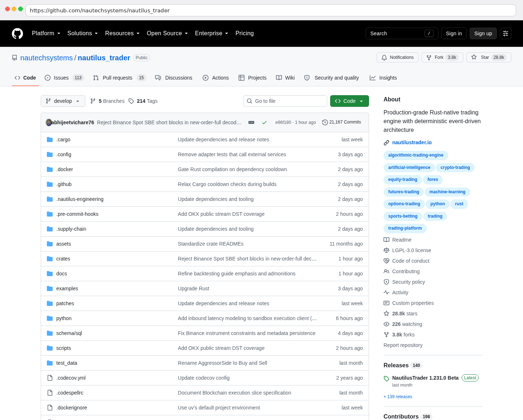
Task: Open Custom properties link
Action: point(409,303)
